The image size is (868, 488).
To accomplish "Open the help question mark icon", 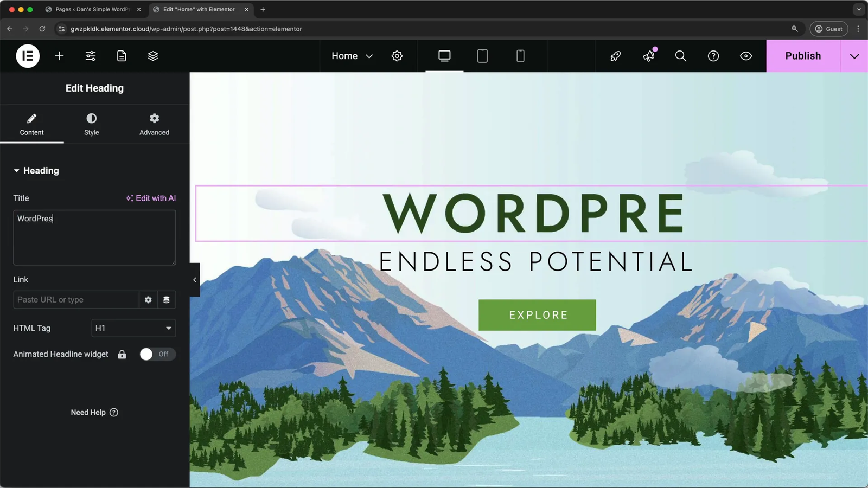I will (x=713, y=56).
